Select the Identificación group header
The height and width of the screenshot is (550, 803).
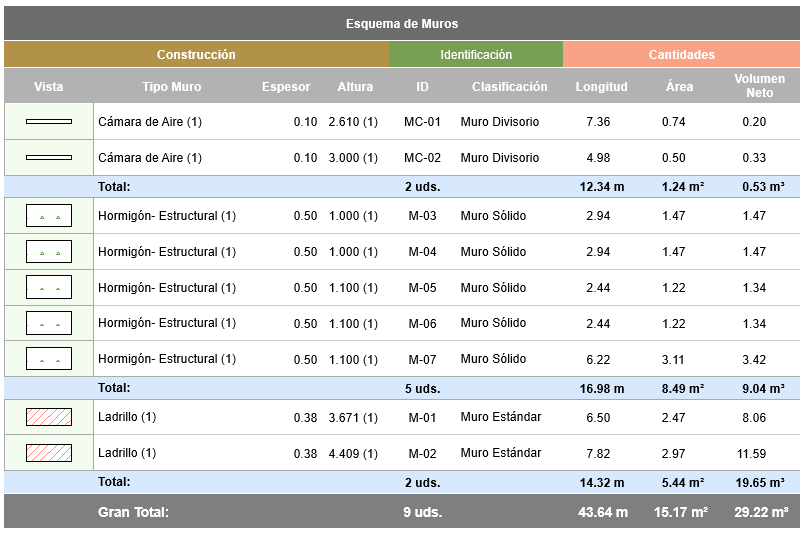point(476,55)
